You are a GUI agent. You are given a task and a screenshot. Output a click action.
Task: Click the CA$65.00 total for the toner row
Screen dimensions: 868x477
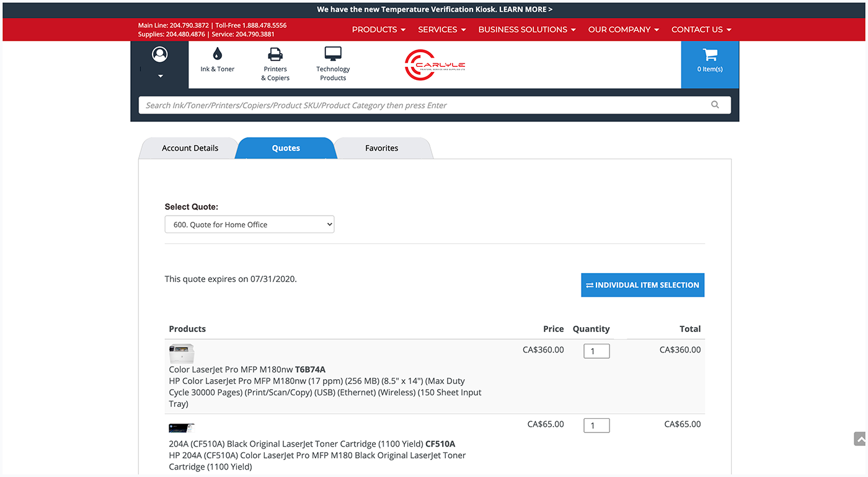[683, 424]
